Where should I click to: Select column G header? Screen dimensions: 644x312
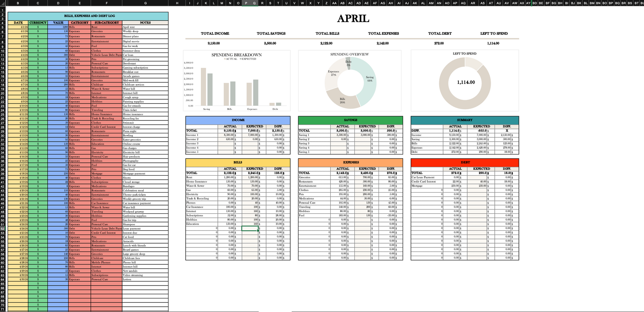click(x=145, y=3)
